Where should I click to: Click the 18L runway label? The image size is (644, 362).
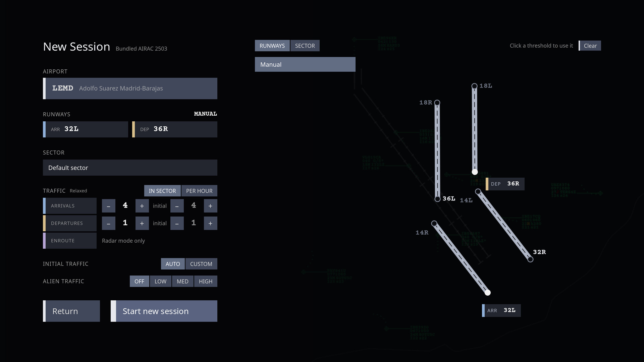[x=486, y=86]
